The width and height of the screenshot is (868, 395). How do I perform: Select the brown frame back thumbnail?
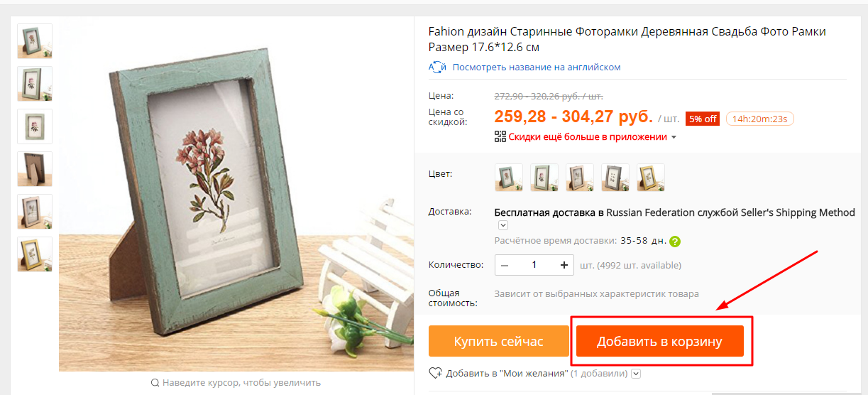coord(35,169)
